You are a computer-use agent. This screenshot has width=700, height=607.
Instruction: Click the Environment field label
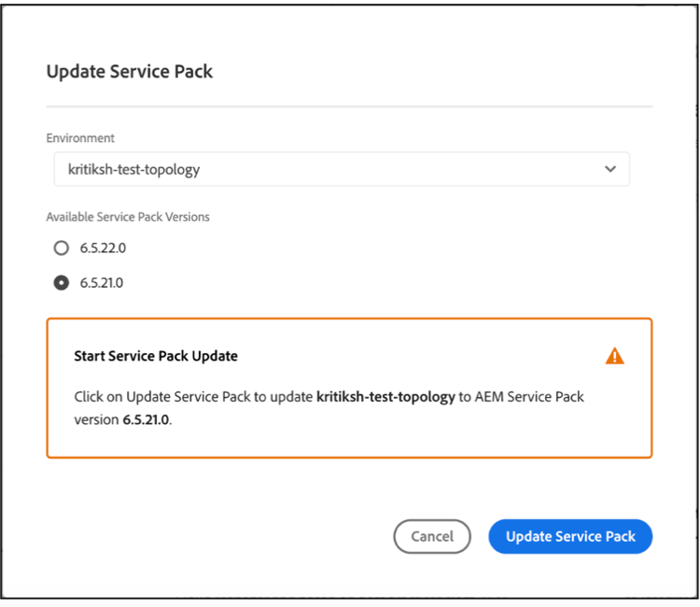click(x=80, y=138)
